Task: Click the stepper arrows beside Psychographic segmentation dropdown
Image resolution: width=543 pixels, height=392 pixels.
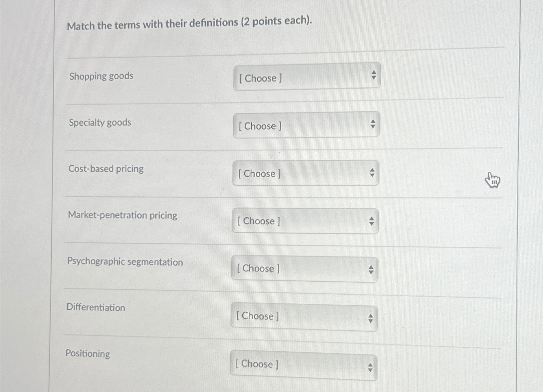Action: [x=371, y=269]
